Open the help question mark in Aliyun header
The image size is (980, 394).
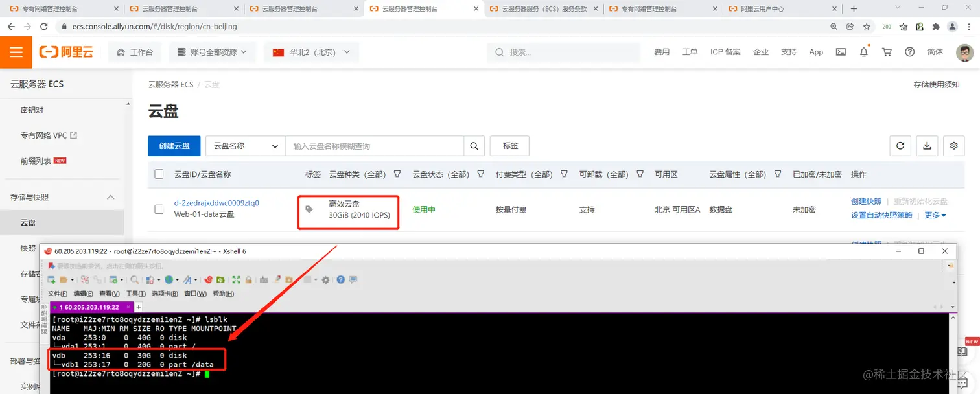910,52
